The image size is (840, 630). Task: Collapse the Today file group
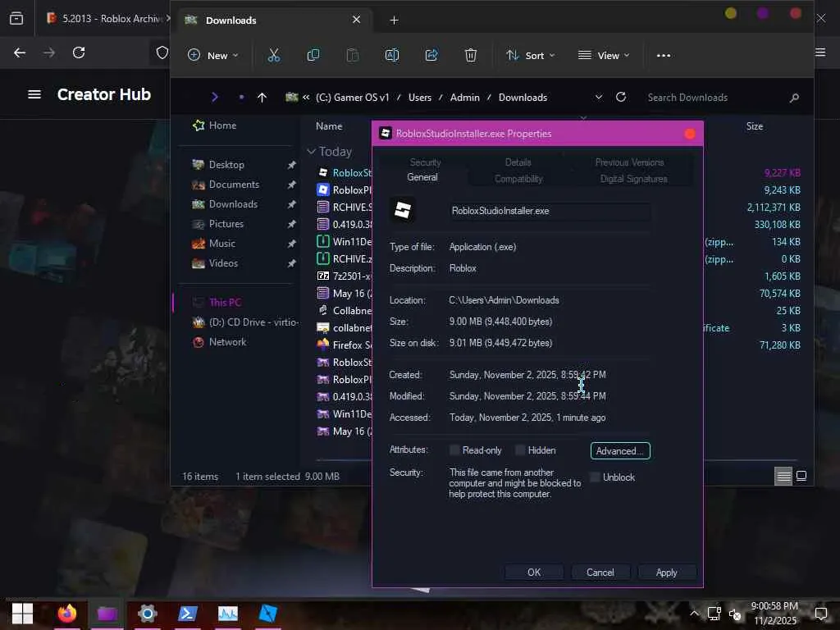pos(311,152)
